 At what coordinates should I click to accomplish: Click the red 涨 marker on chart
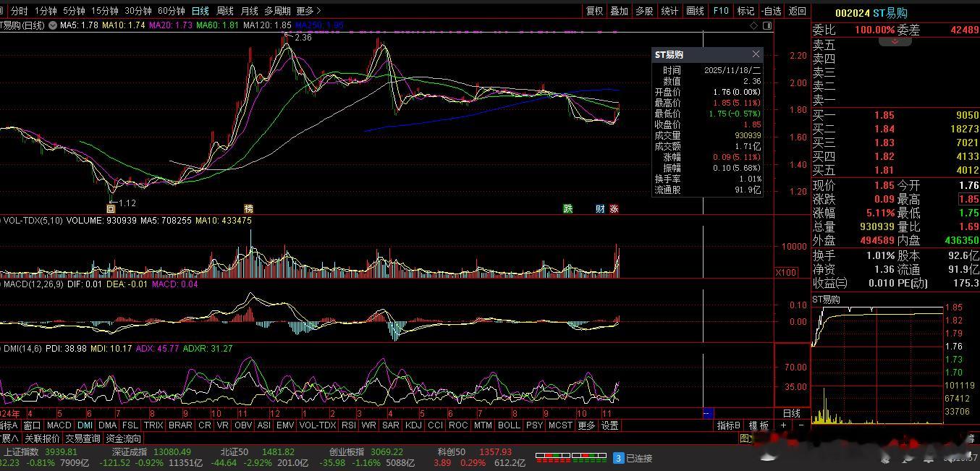[614, 209]
